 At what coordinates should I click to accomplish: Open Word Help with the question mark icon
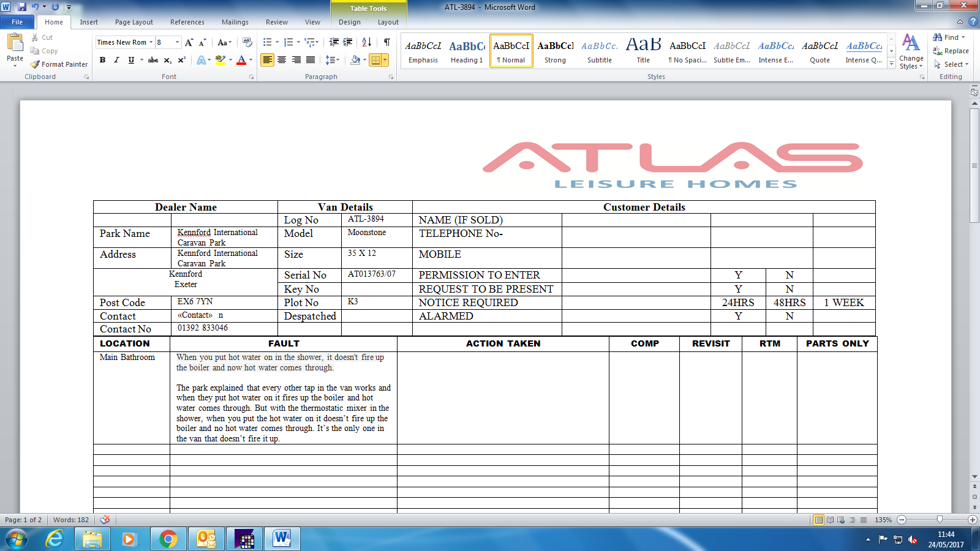[973, 21]
